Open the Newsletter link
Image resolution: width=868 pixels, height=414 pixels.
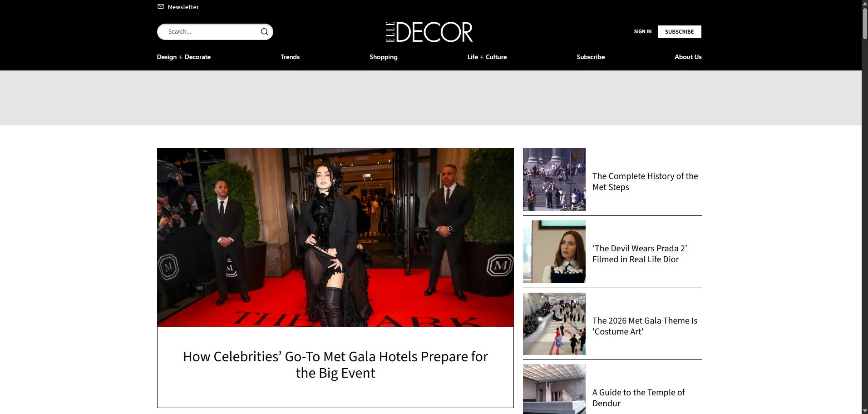tap(183, 7)
